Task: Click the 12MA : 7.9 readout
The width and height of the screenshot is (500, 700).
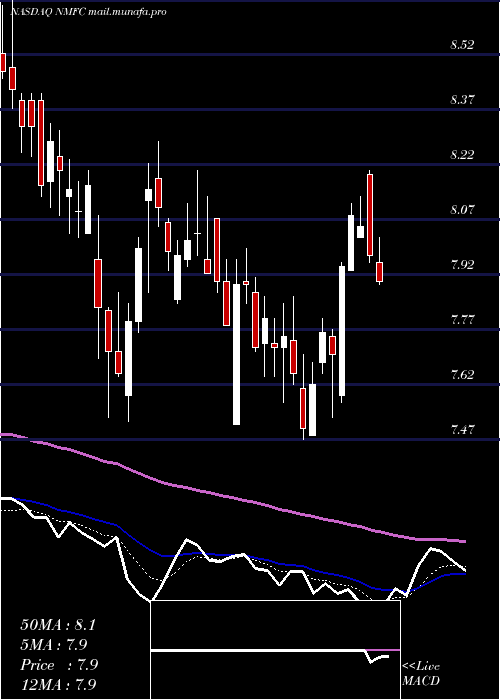Action: (58, 685)
